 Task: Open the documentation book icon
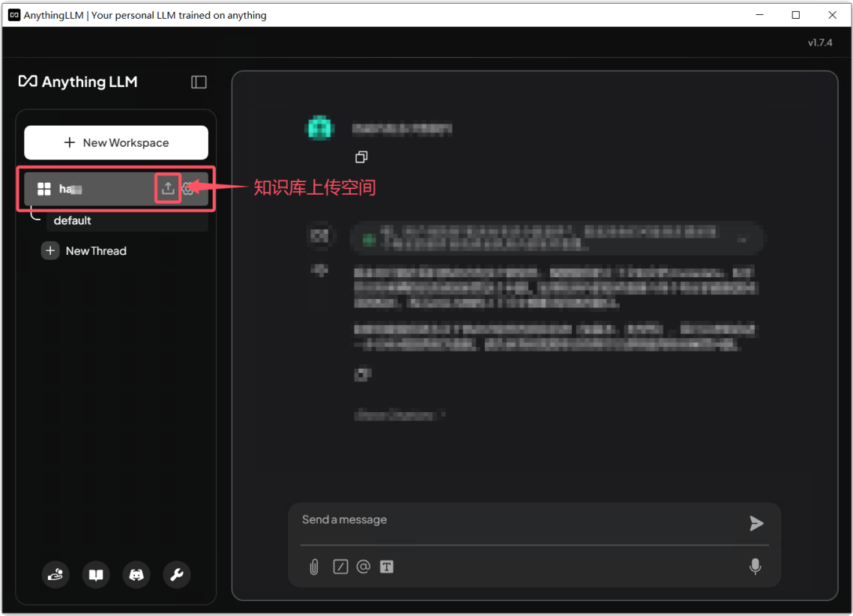(x=96, y=575)
